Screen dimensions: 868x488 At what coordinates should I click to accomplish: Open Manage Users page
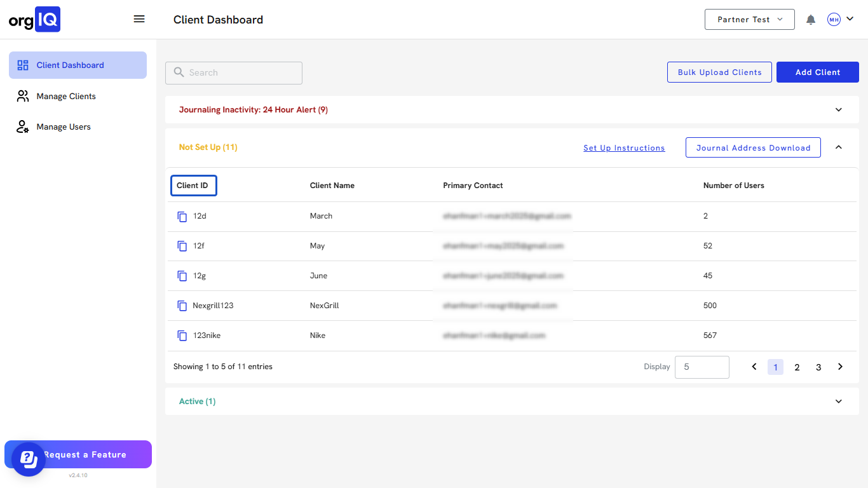click(64, 127)
